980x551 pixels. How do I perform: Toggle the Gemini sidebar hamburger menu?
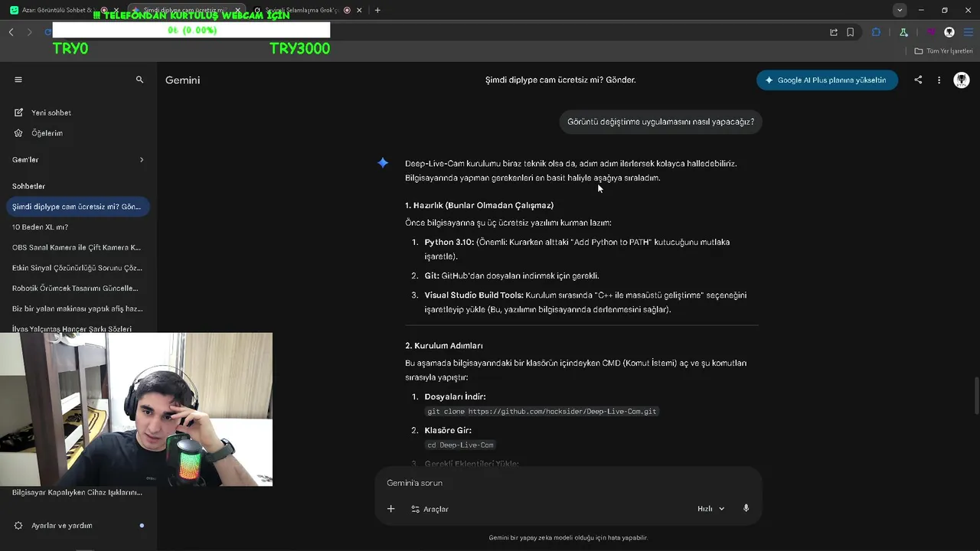(18, 80)
